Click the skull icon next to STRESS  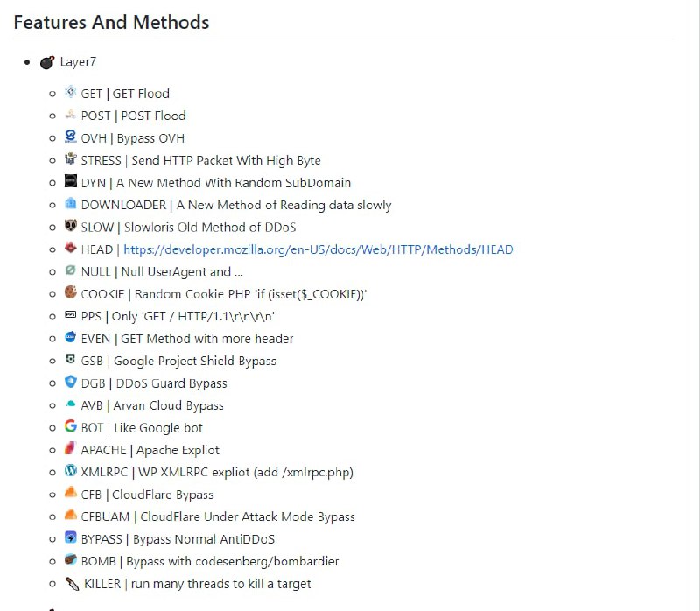70,160
